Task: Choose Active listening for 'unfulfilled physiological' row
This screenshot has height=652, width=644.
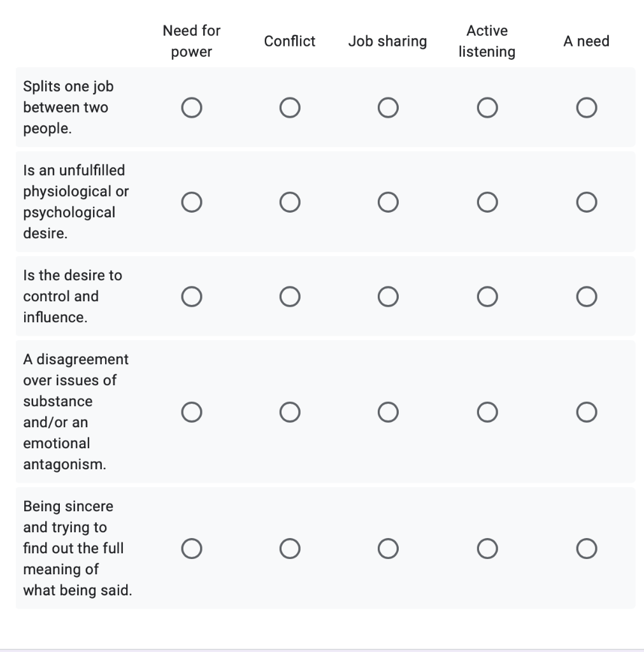Action: pos(487,202)
